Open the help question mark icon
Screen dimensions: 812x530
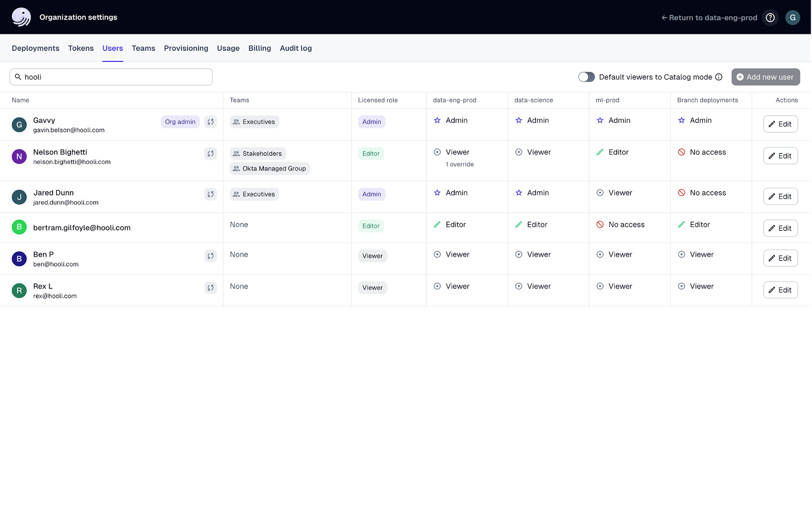771,18
